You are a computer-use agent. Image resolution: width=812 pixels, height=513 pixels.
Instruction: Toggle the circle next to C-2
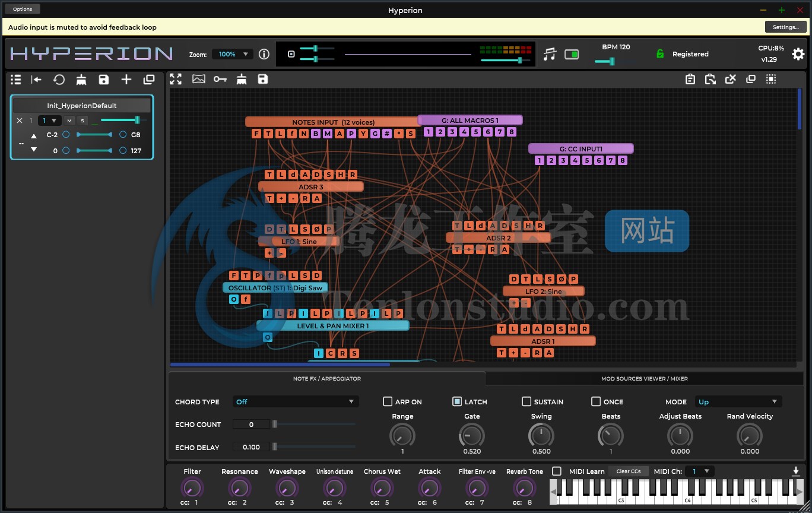66,135
